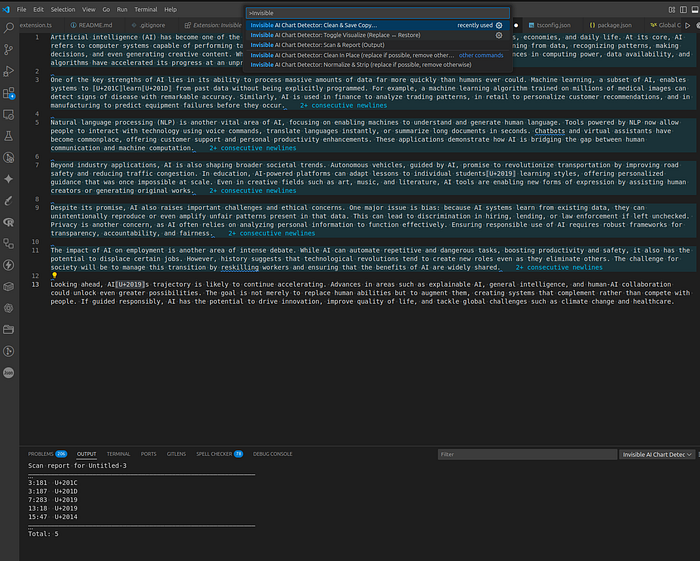Click the round json avatar icon

(8, 373)
